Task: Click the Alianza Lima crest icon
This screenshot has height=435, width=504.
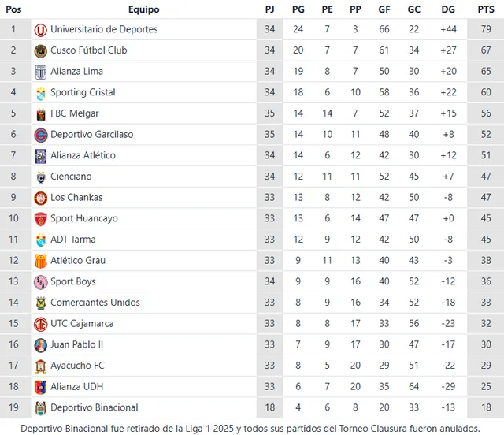Action: pos(40,72)
